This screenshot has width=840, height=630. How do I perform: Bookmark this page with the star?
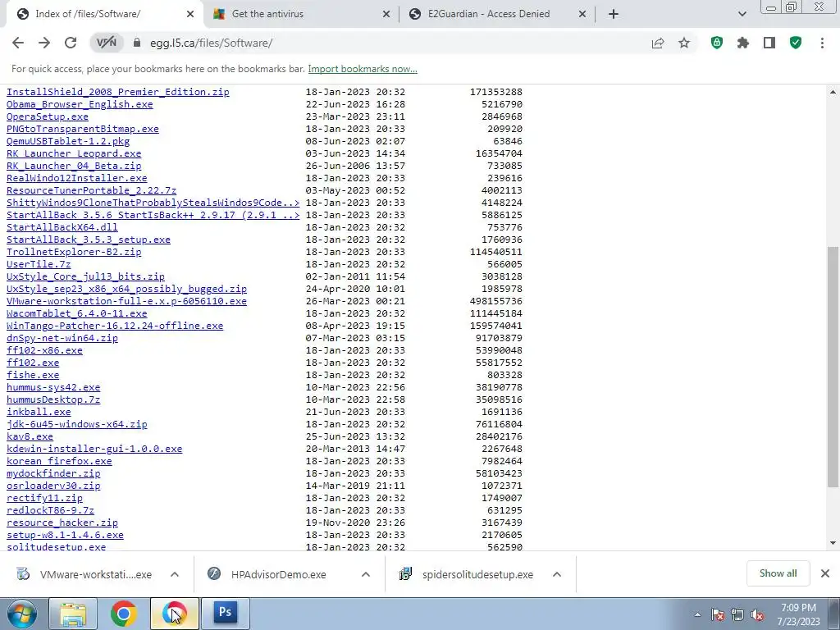point(684,43)
